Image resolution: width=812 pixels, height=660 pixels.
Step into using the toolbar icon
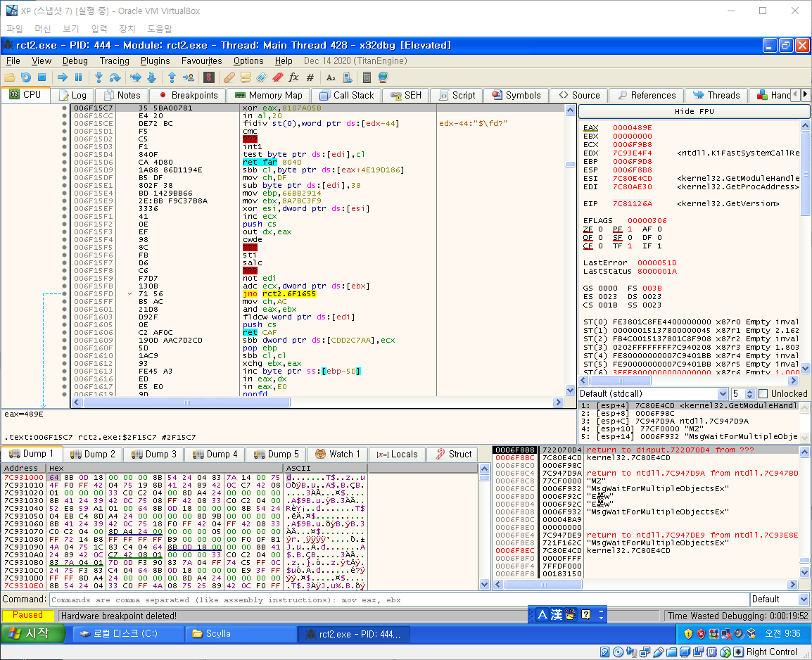(x=99, y=77)
